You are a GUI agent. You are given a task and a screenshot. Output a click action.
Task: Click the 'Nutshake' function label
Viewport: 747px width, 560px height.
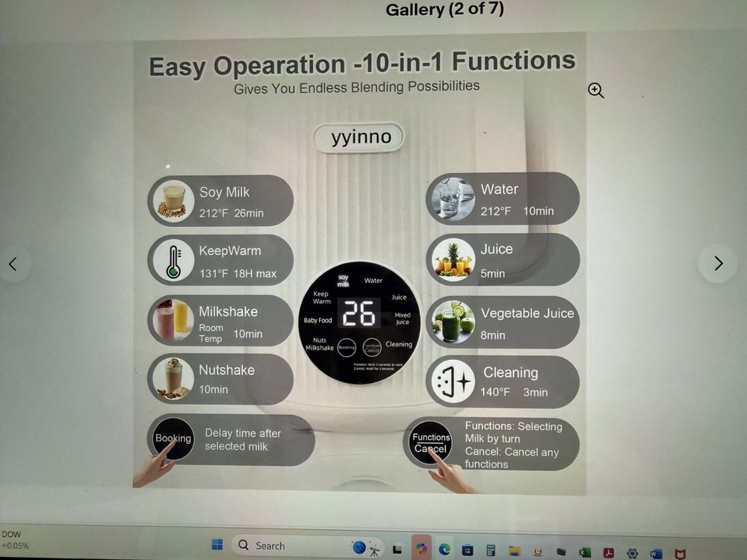click(227, 370)
